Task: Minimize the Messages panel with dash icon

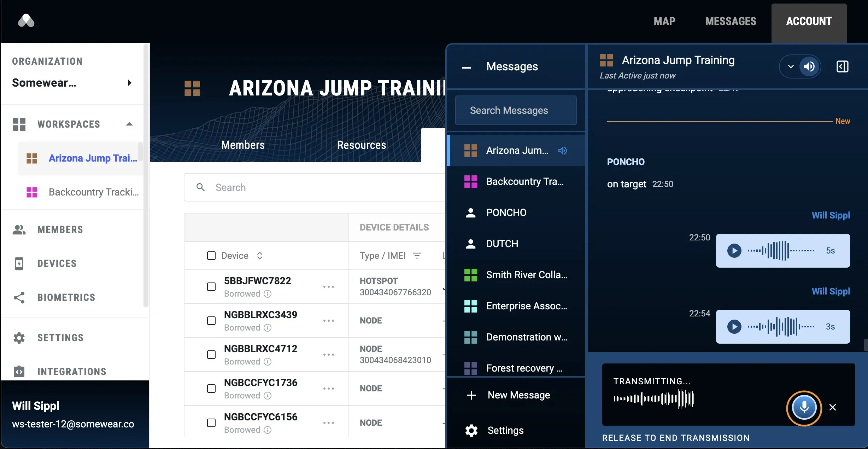Action: pos(467,68)
